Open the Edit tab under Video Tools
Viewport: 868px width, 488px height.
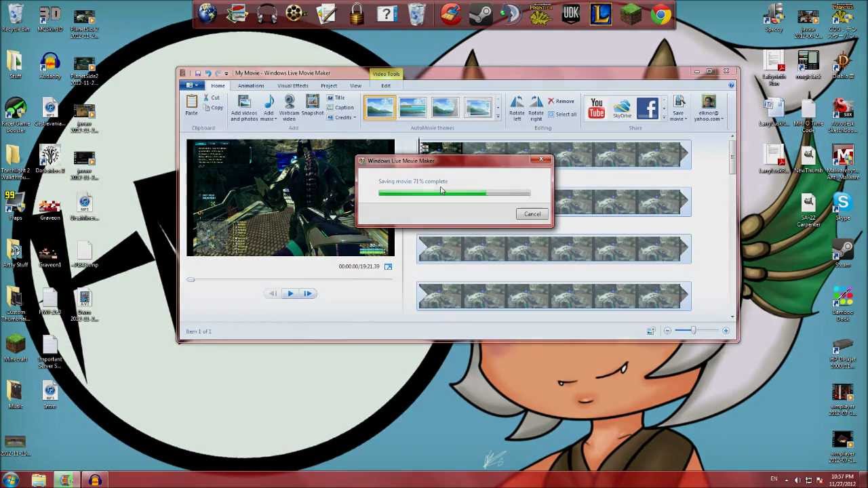pos(386,85)
